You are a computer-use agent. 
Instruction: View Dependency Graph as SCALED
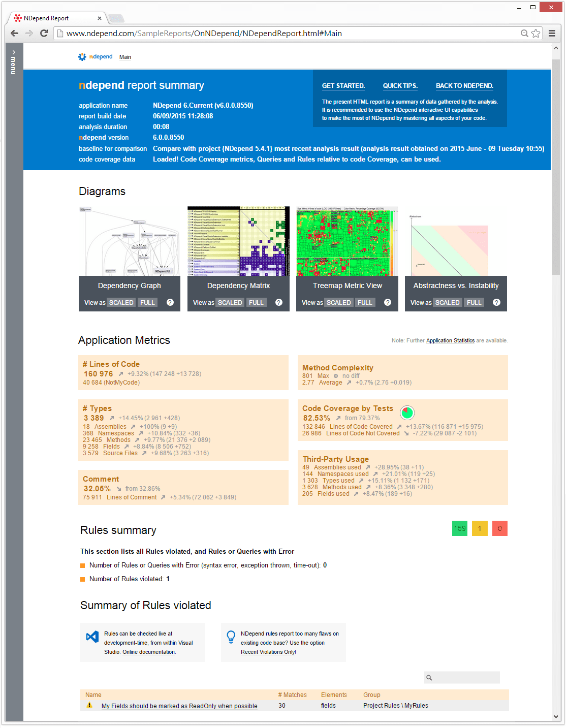121,302
